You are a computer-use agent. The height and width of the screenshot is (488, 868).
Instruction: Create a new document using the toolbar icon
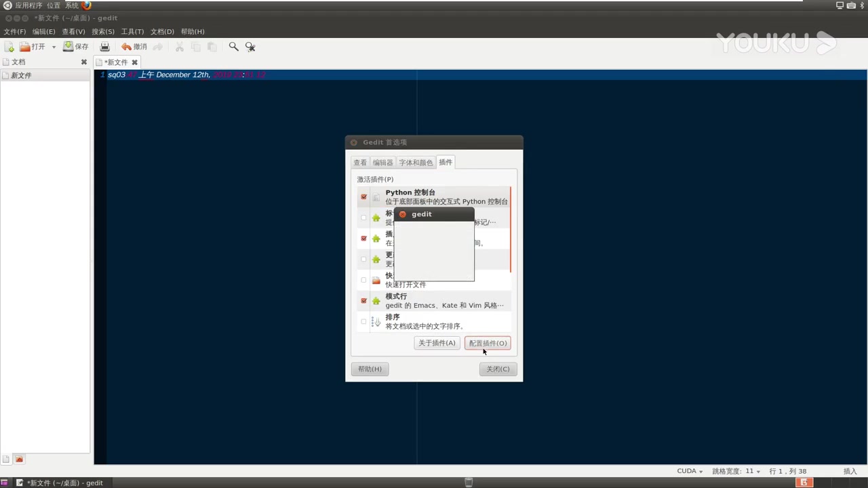point(9,46)
